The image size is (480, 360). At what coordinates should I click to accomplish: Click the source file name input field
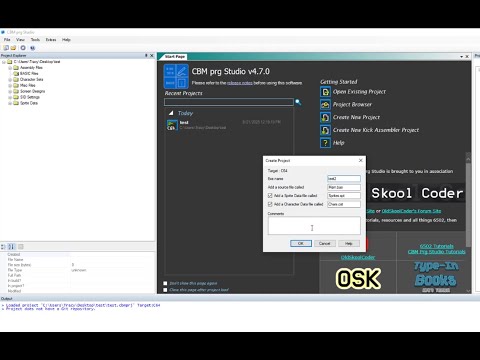coord(344,187)
